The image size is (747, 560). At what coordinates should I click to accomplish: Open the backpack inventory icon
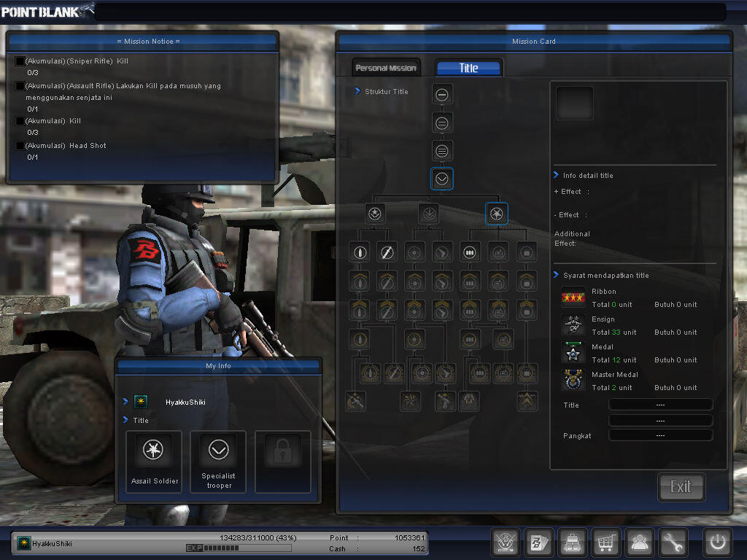pos(572,542)
